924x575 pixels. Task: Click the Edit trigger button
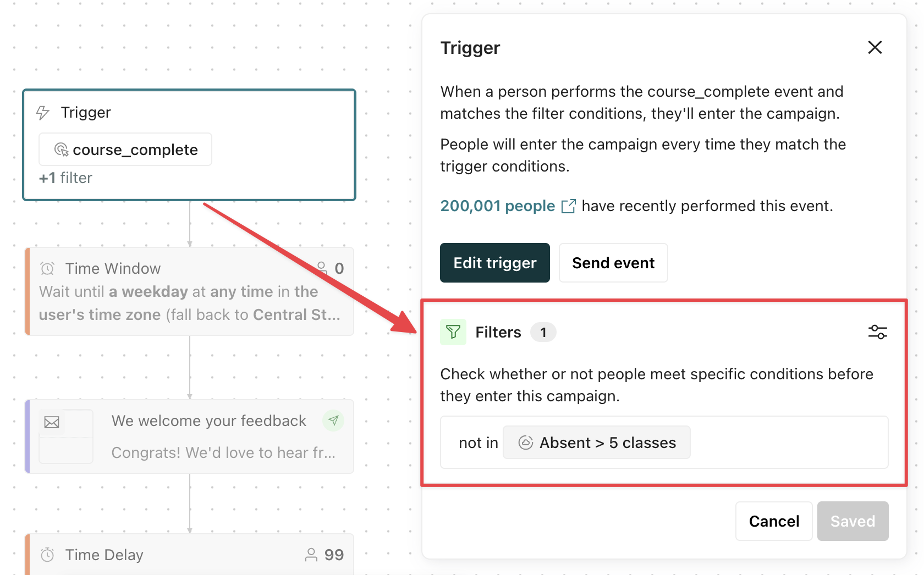495,263
